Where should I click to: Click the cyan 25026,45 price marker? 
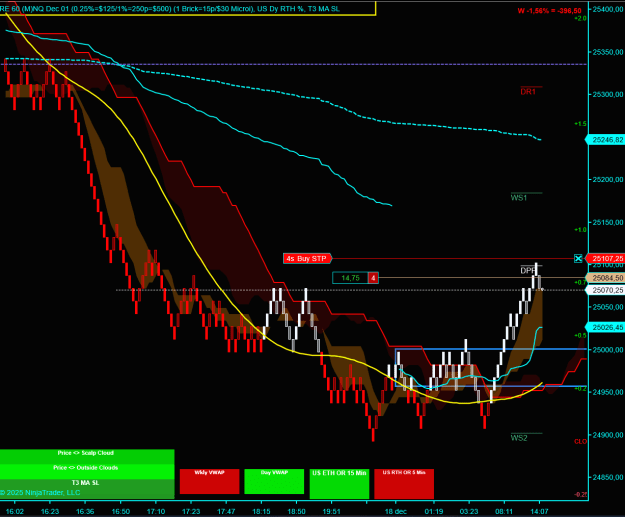pyautogui.click(x=606, y=327)
